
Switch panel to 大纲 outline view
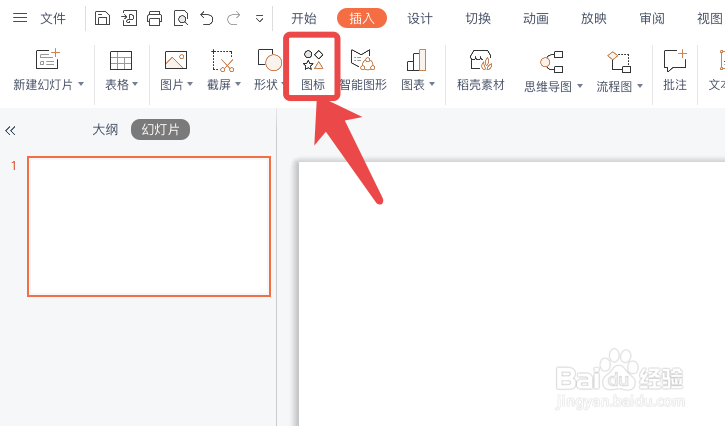coord(105,130)
